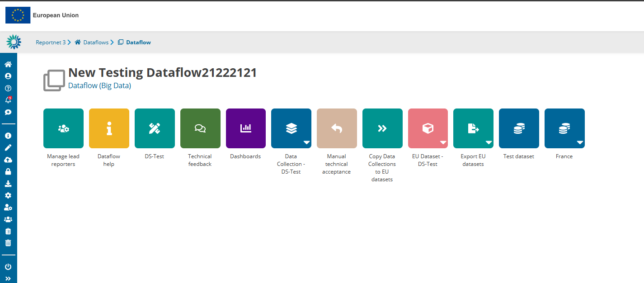
Task: Click the Reportnet logo next to breadcrumbs
Action: coord(14,42)
